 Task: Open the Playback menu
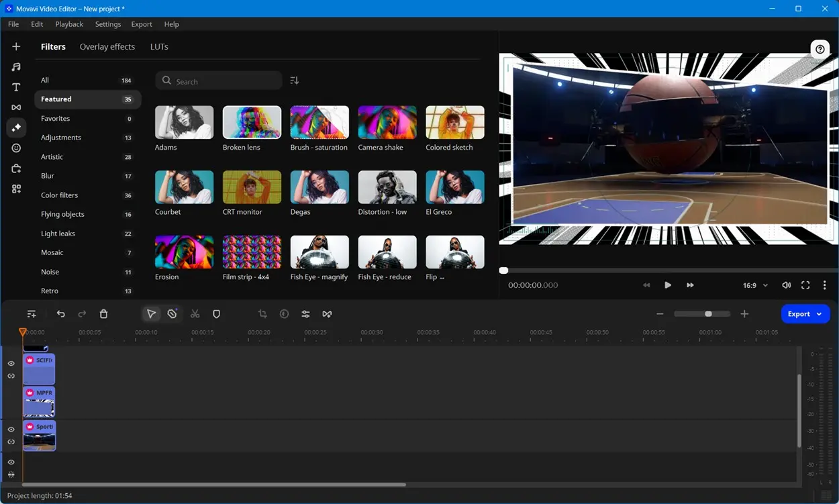tap(69, 24)
